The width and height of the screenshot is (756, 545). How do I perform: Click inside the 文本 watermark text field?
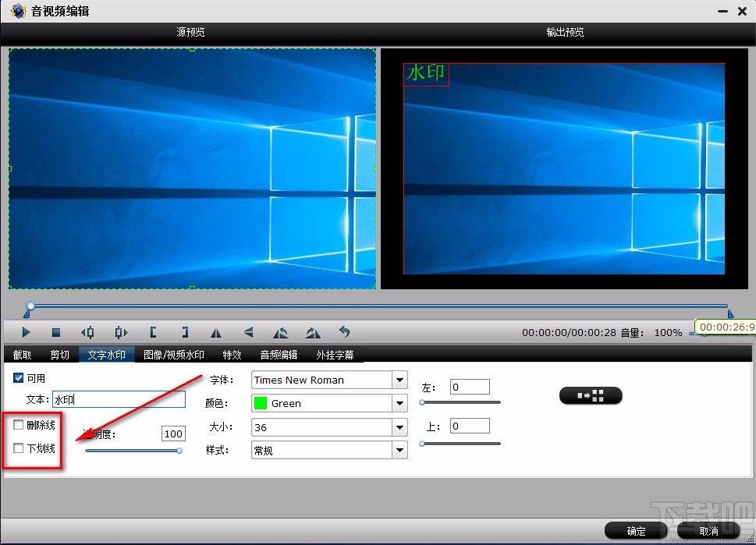pyautogui.click(x=117, y=398)
